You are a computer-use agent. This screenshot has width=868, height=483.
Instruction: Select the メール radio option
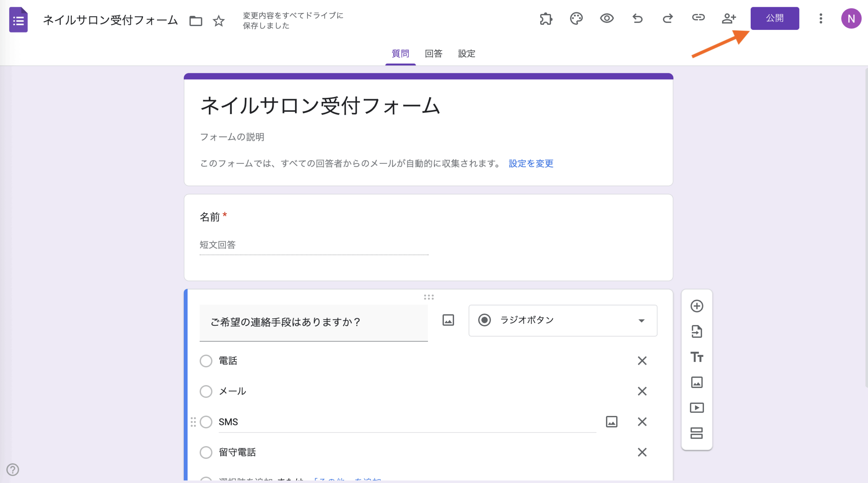point(206,391)
